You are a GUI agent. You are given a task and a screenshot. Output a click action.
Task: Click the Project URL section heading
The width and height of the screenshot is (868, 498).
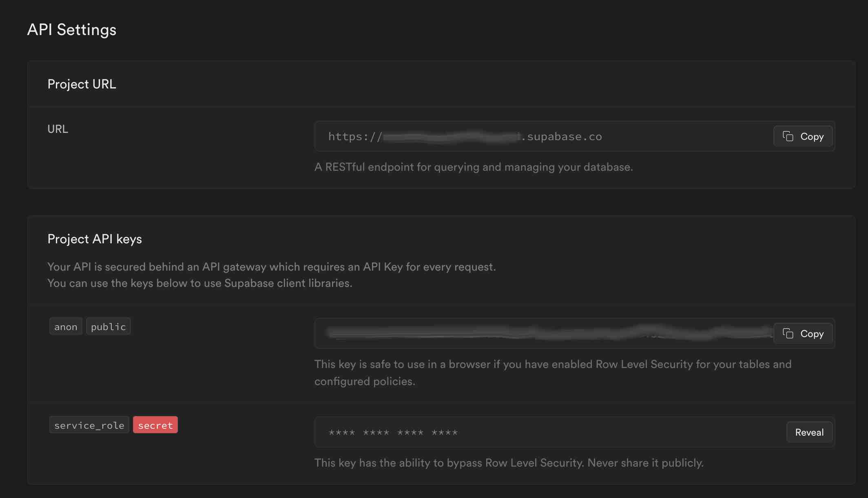click(82, 84)
